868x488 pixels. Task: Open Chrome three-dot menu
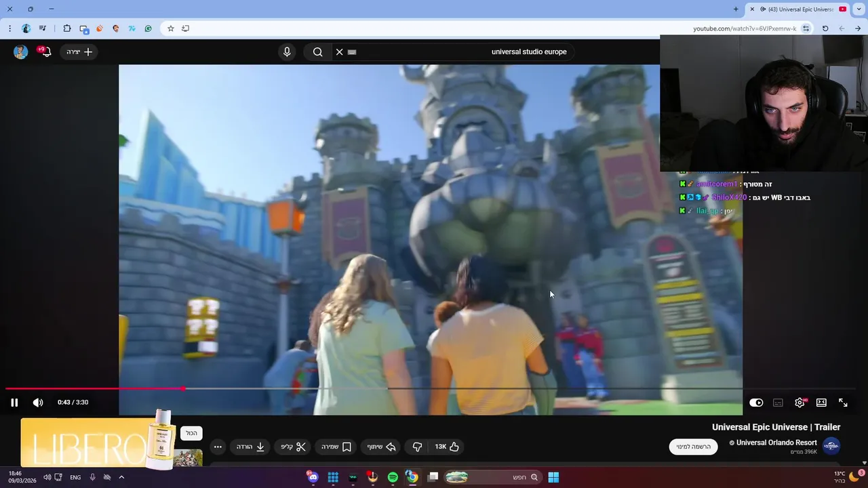9,28
